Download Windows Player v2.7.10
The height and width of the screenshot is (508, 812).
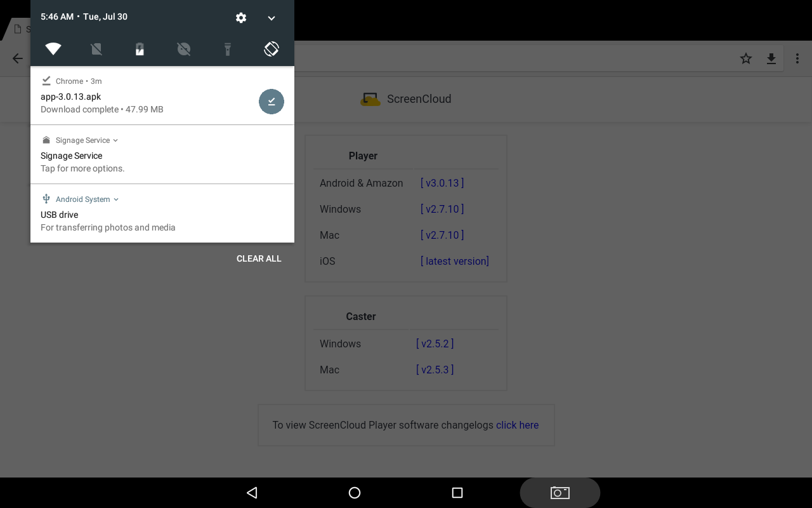442,209
